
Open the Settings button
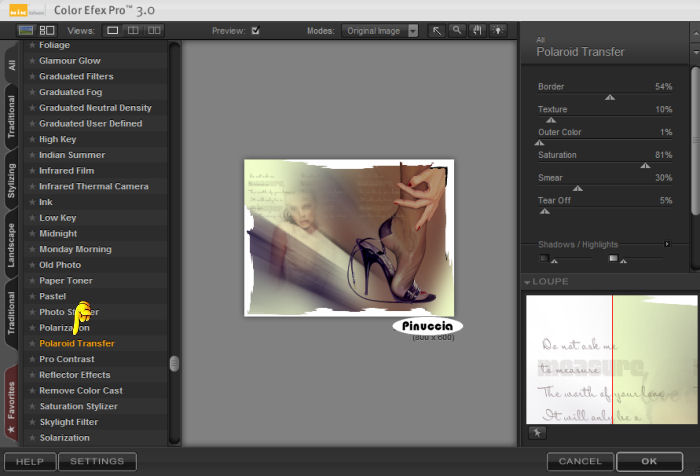pos(97,461)
